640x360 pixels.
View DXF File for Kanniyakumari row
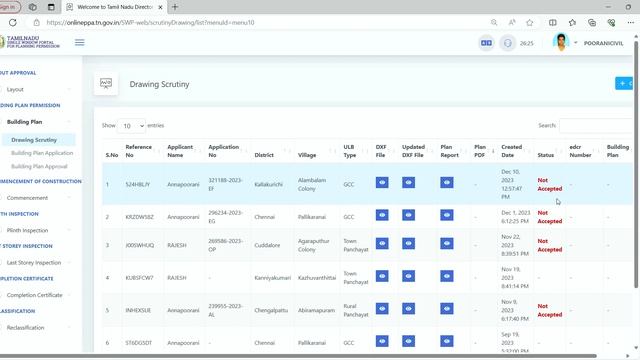[382, 276]
